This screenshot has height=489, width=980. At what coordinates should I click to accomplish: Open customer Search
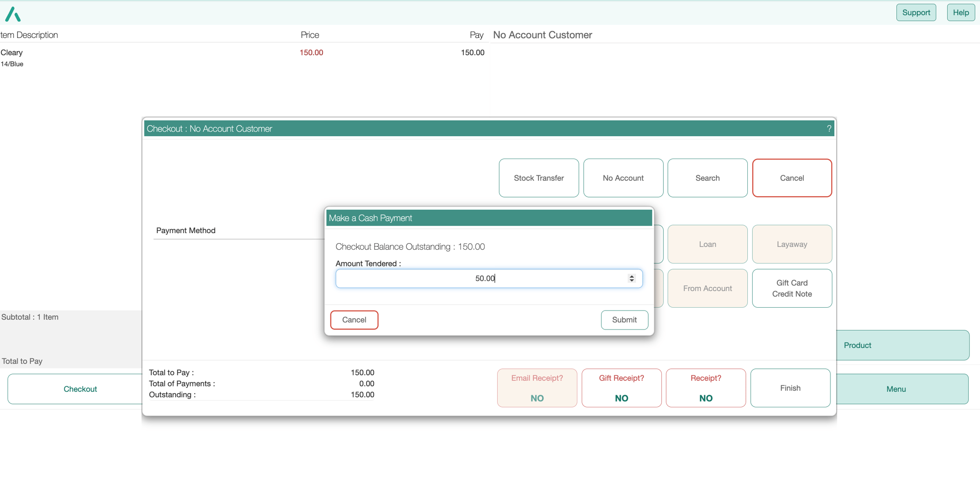(x=707, y=178)
